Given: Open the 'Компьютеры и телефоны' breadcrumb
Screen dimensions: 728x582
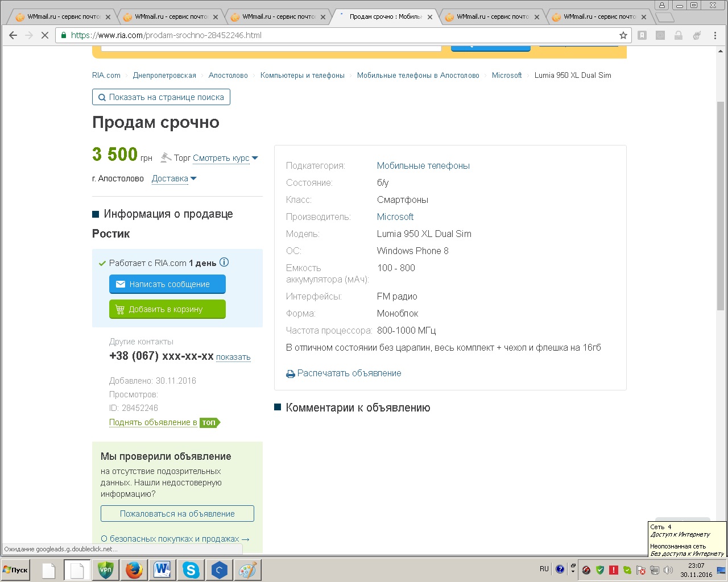Looking at the screenshot, I should coord(303,76).
